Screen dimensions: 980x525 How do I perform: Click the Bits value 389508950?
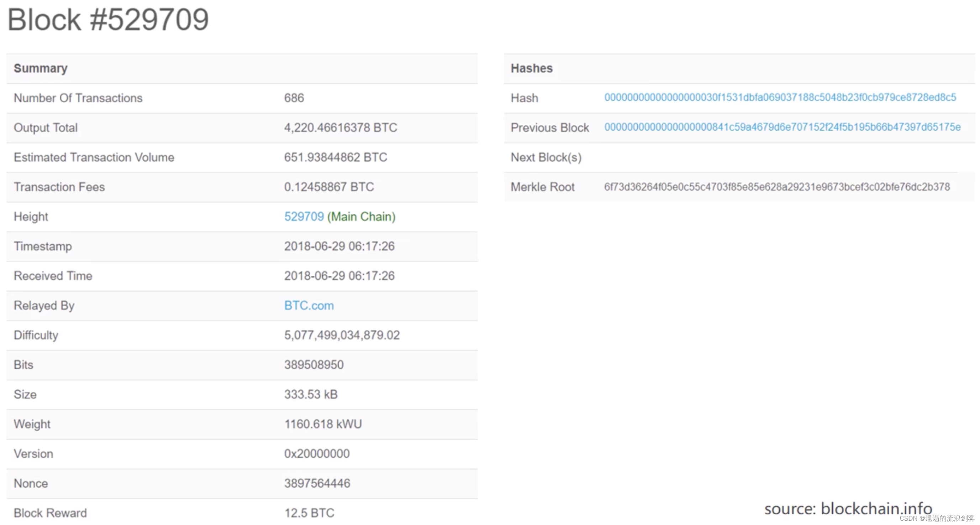click(x=314, y=365)
